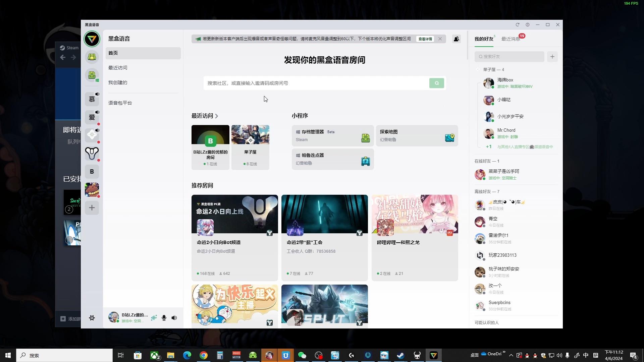Select the '慕' server icon

point(92,99)
